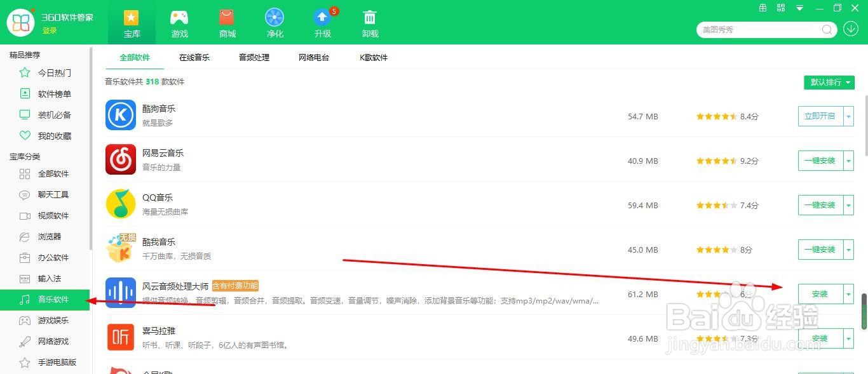Click 安装 for 风云音频处理大师
This screenshot has height=374, width=868.
point(820,294)
